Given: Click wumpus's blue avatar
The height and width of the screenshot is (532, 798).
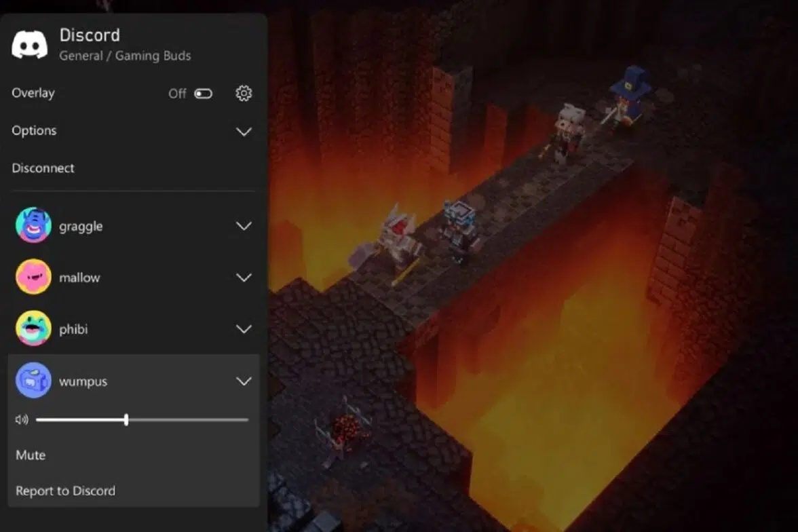Looking at the screenshot, I should click(x=33, y=380).
